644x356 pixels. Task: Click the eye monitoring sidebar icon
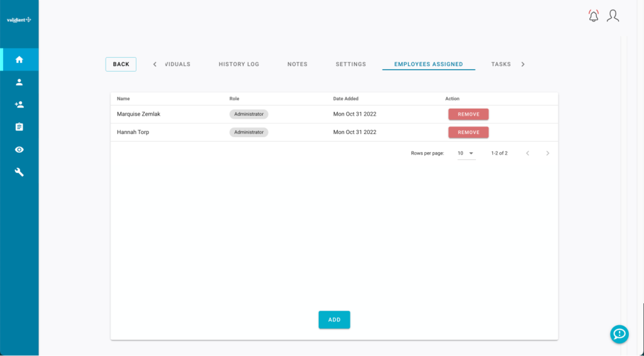[x=19, y=150]
